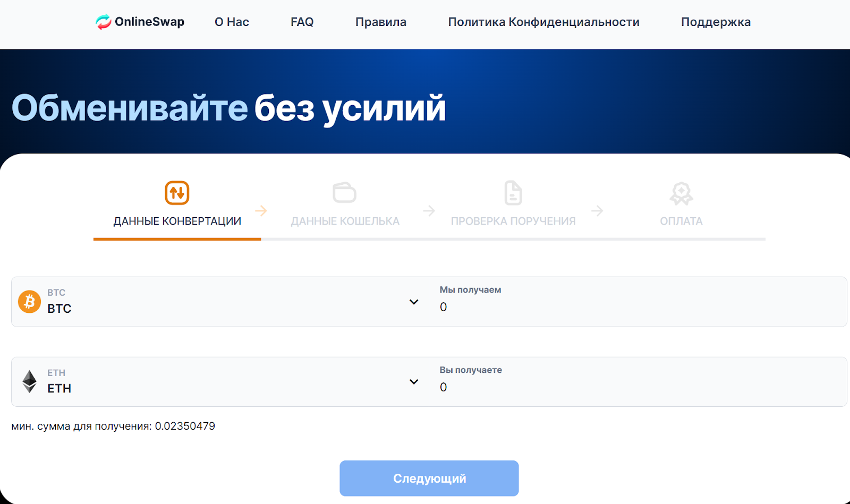Click the arrow icon between steps one and two
This screenshot has height=504, width=850.
[x=261, y=211]
